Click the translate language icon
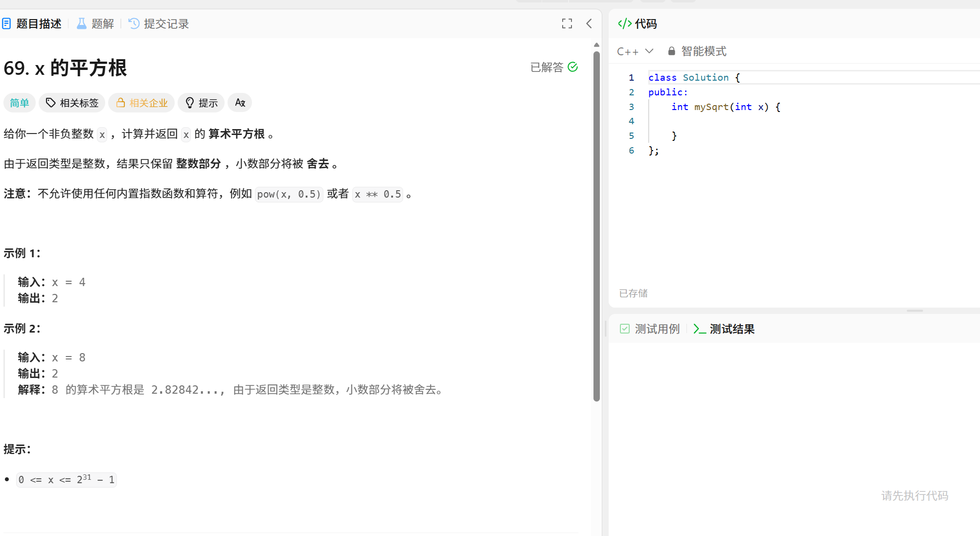 pos(240,103)
